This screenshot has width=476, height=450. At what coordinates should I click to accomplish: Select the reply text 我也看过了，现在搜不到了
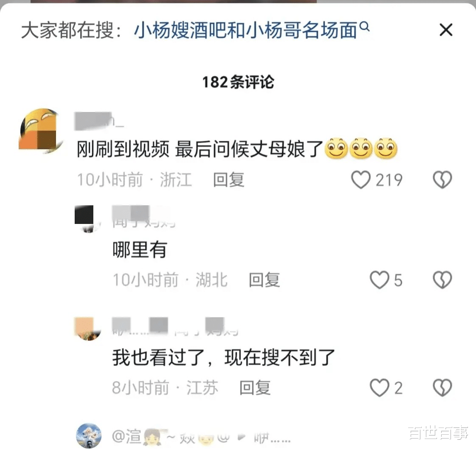224,357
